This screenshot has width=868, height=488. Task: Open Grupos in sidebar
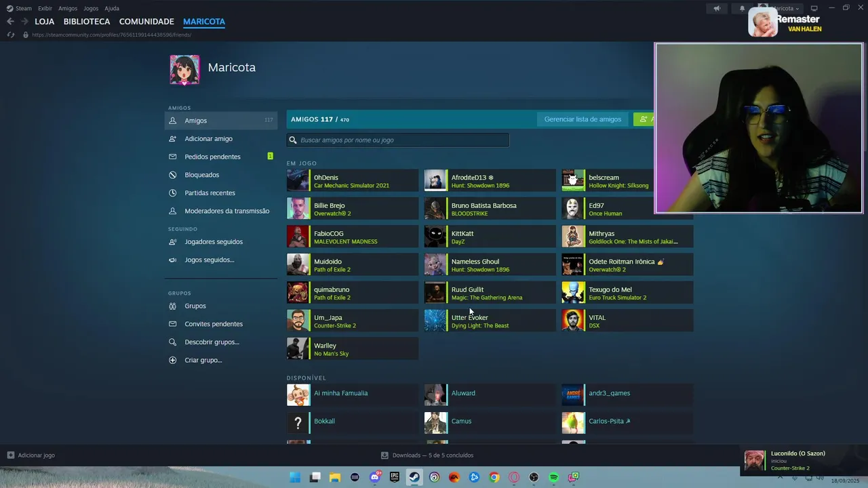click(x=221, y=306)
